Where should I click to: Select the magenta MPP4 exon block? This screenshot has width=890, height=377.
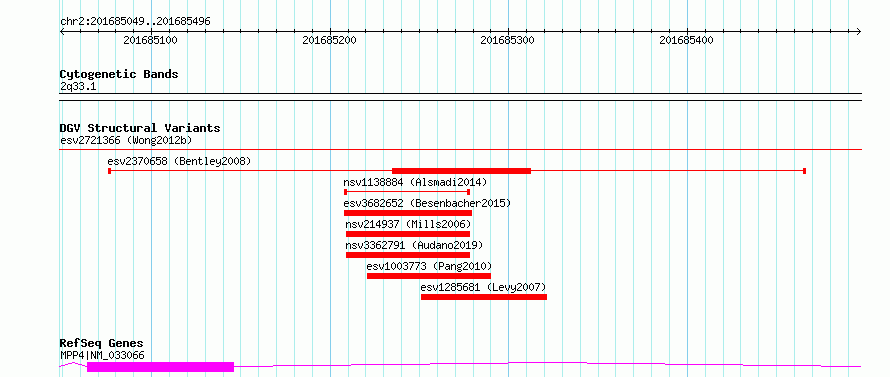pyautogui.click(x=160, y=367)
